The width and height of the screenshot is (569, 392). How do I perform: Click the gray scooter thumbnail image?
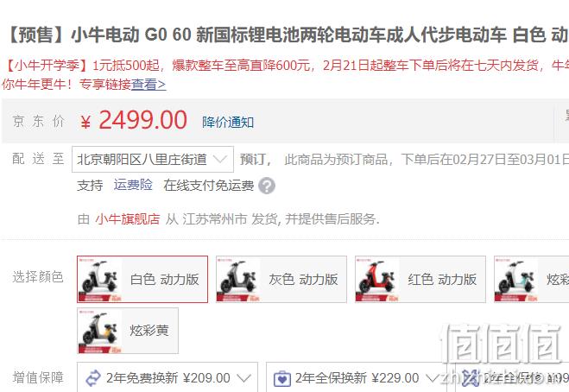tap(238, 279)
